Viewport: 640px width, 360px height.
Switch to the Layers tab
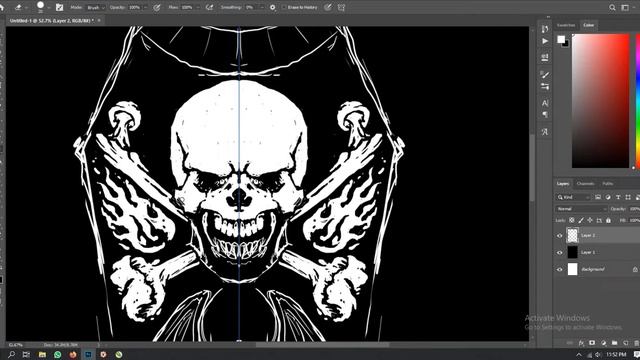563,184
